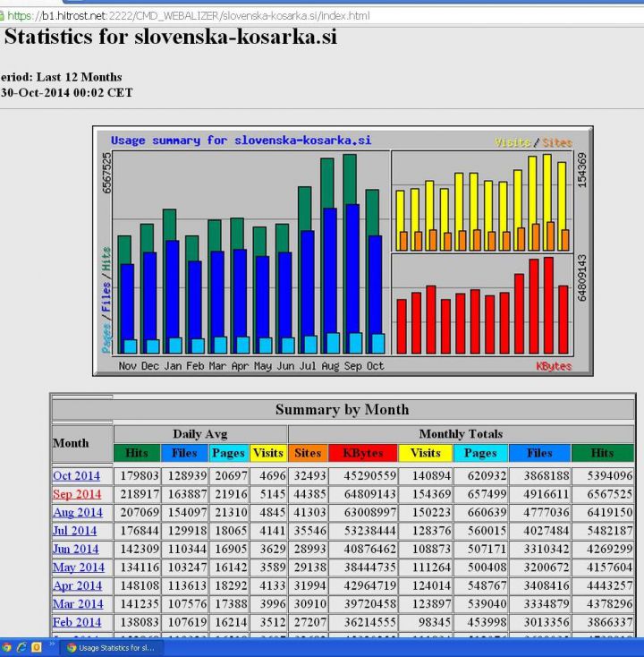This screenshot has width=644, height=657.
Task: Open the Apr 2014 monthly report
Action: [77, 585]
